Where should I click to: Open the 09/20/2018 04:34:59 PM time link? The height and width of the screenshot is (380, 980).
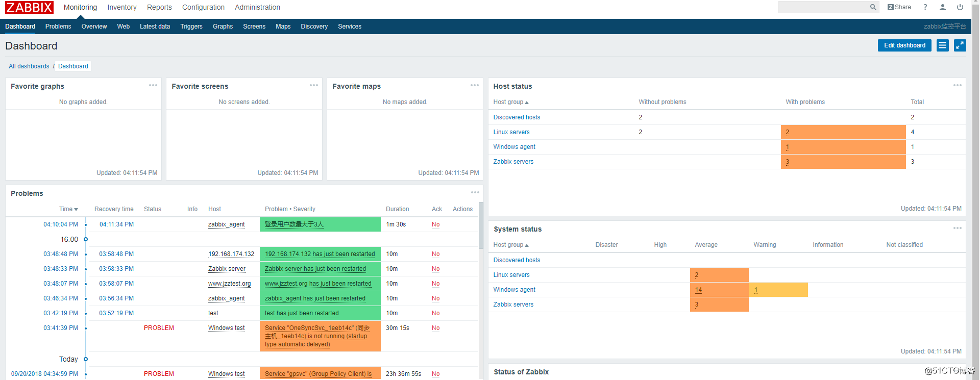(44, 374)
